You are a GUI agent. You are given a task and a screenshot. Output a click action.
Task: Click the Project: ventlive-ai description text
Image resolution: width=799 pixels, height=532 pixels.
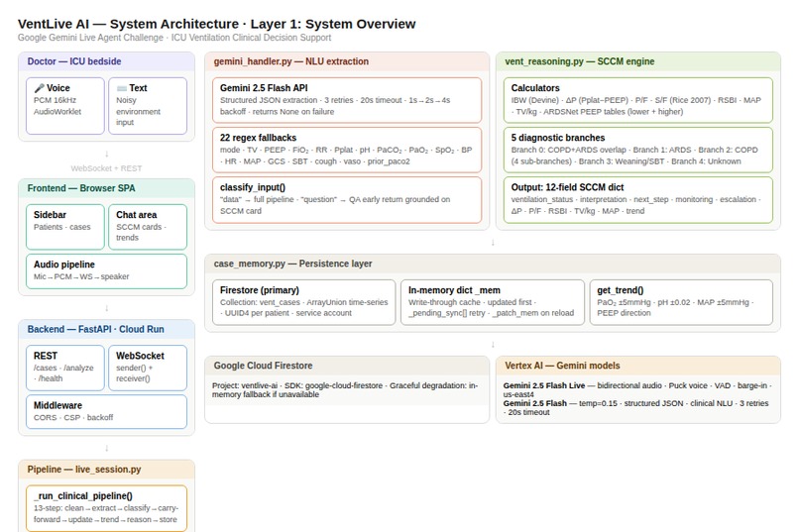tap(345, 390)
